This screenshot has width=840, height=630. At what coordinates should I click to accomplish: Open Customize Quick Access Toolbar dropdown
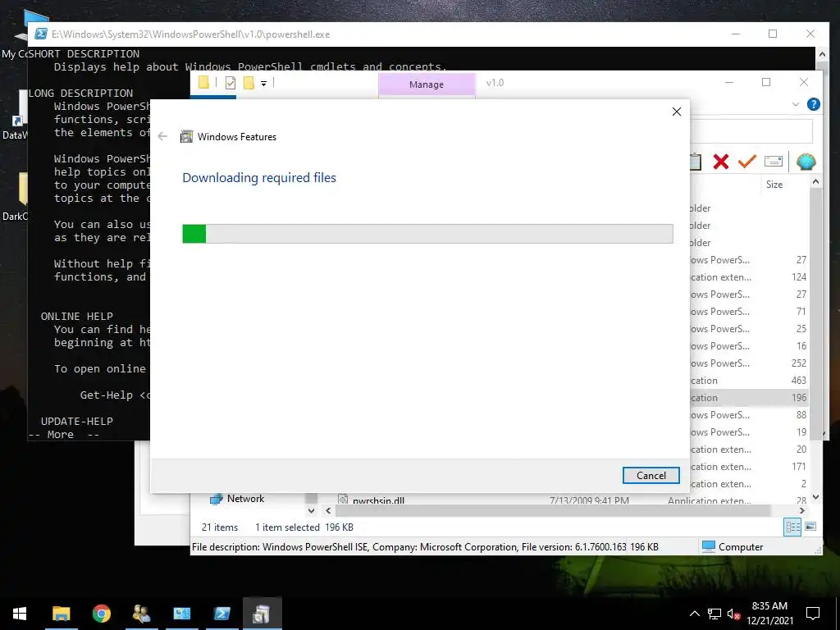[x=263, y=83]
